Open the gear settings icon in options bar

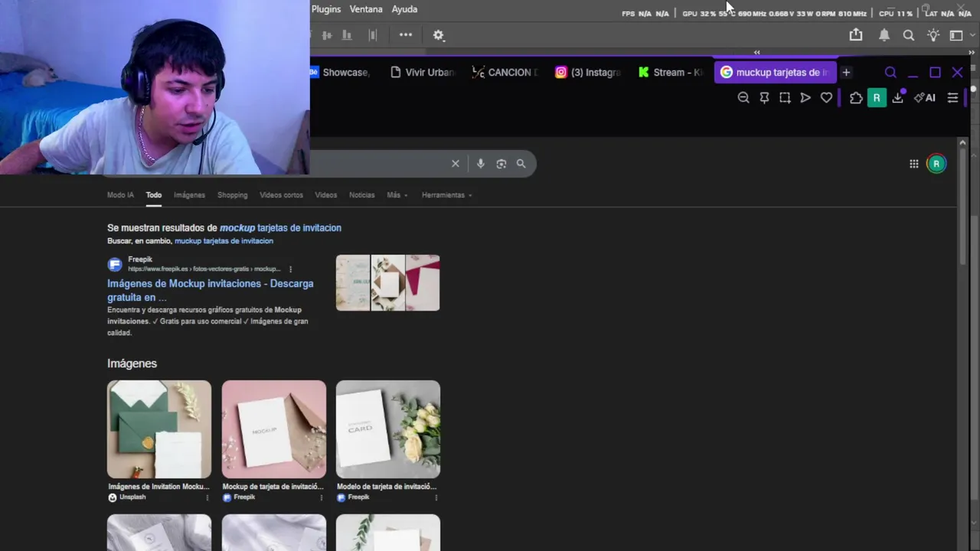(x=439, y=35)
